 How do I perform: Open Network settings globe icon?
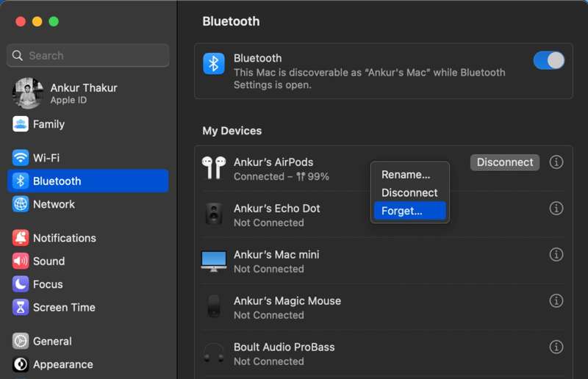click(x=21, y=204)
